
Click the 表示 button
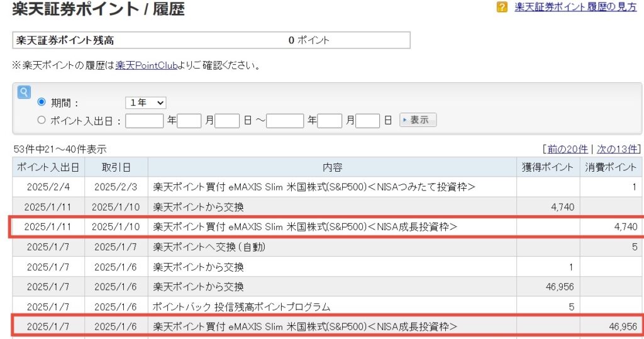[418, 120]
